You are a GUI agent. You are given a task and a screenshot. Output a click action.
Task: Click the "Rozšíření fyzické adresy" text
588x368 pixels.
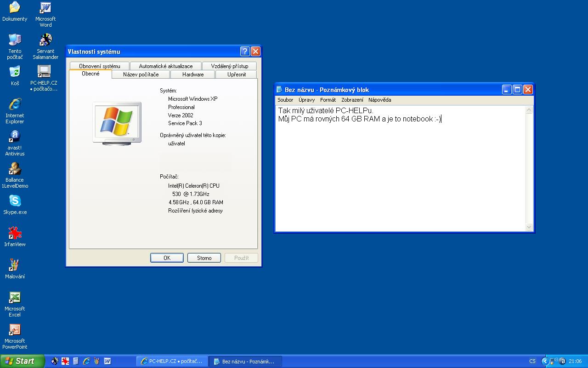(195, 211)
